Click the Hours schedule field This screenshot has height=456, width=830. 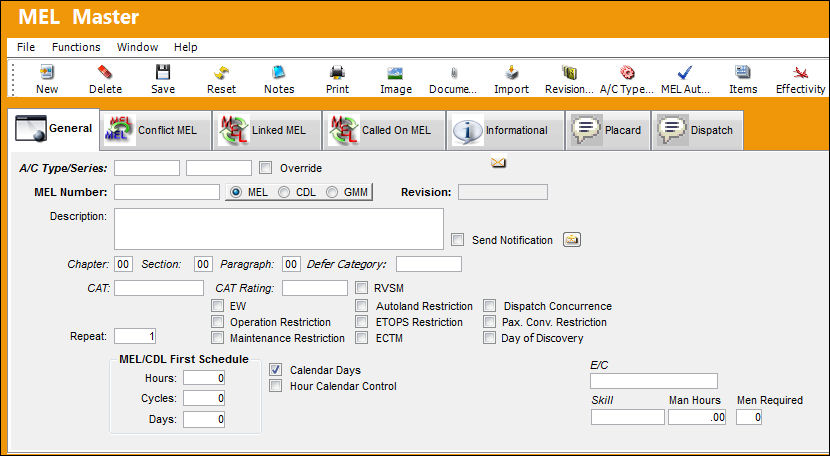(204, 378)
